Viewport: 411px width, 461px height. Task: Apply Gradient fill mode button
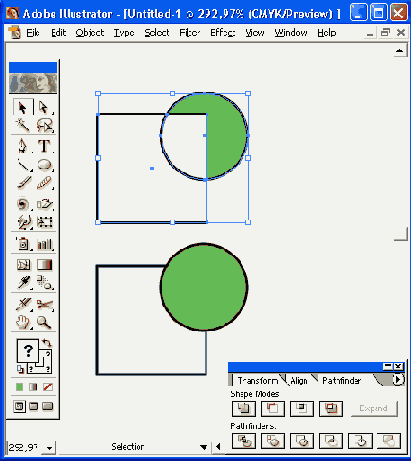pyautogui.click(x=33, y=387)
